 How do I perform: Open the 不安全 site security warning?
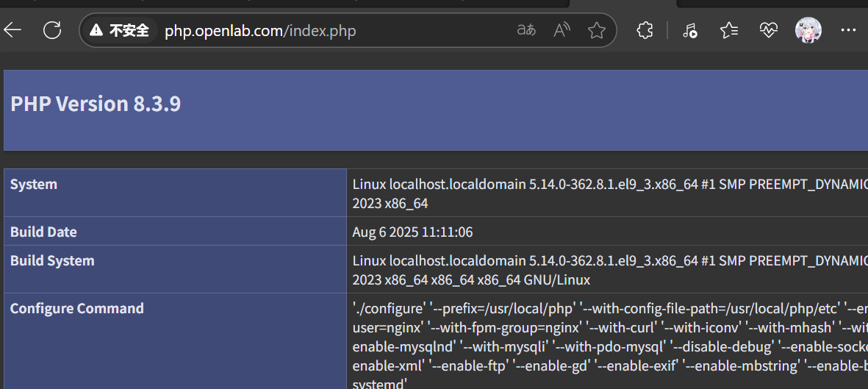(x=120, y=30)
